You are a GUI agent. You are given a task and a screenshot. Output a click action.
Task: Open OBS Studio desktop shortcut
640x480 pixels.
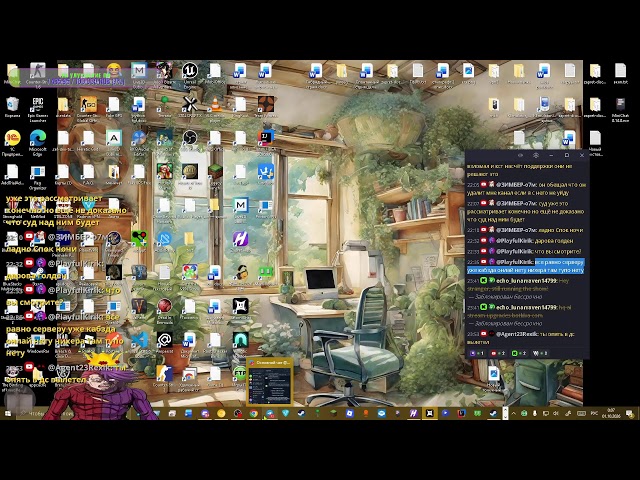click(x=190, y=140)
